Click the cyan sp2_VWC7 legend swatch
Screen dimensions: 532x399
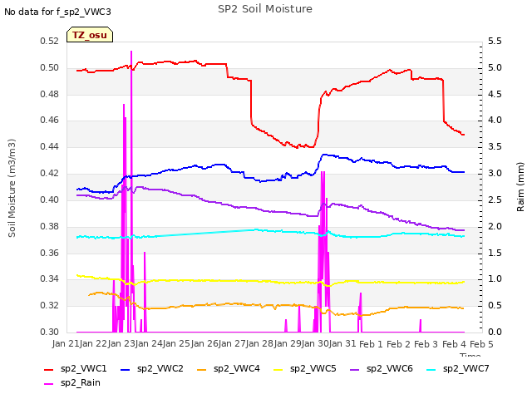point(431,369)
